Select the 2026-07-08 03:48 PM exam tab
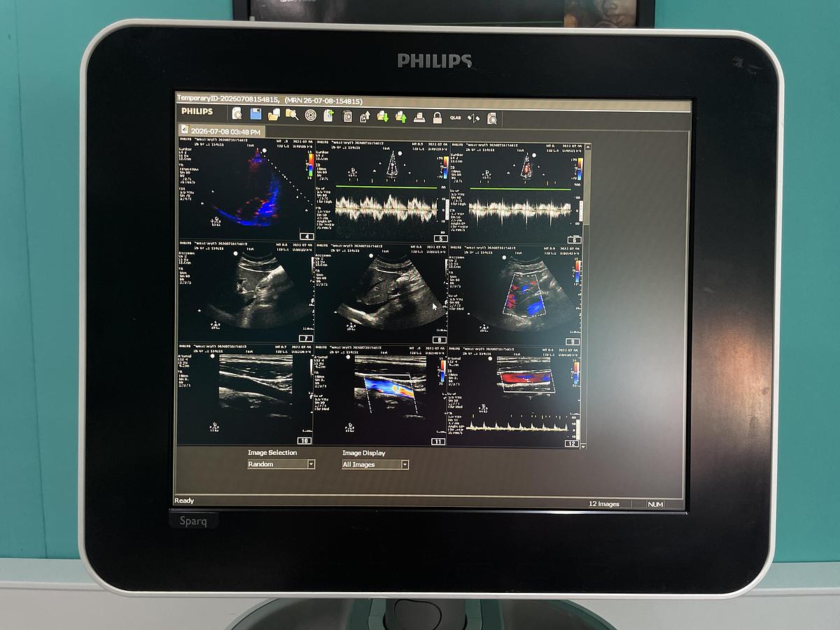Viewport: 840px width, 630px height. [x=220, y=132]
